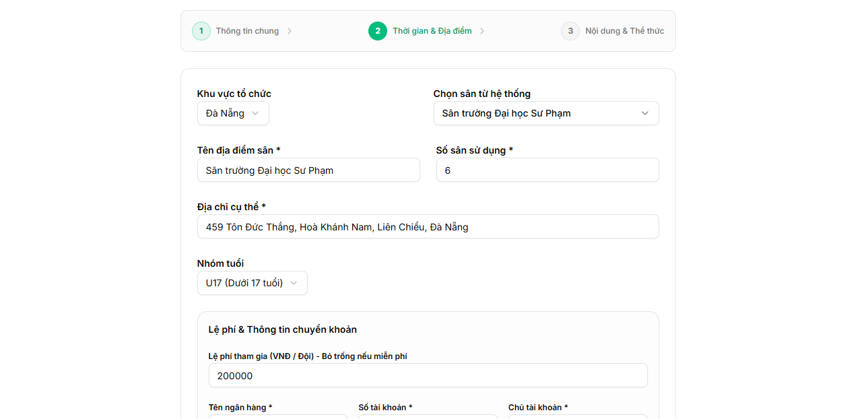Click the chevron in Đà Nẵng dropdown
Image resolution: width=868 pixels, height=419 pixels.
255,113
